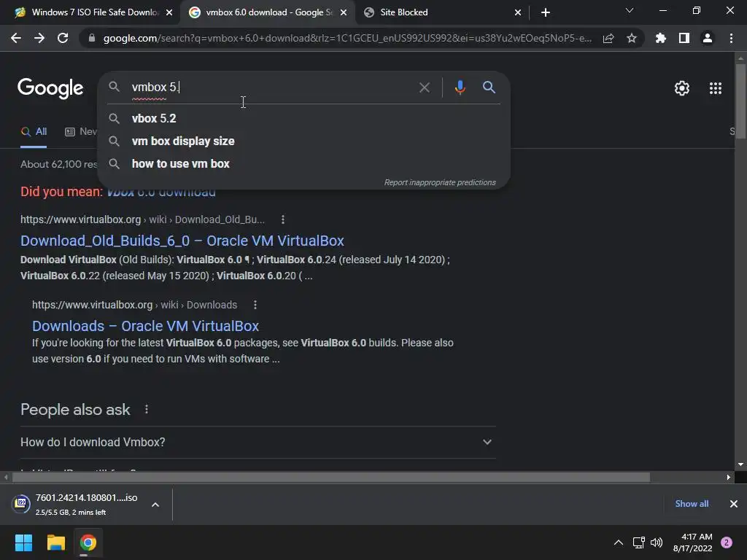Viewport: 747px width, 560px height.
Task: Open the Windows Start menu
Action: 23,542
